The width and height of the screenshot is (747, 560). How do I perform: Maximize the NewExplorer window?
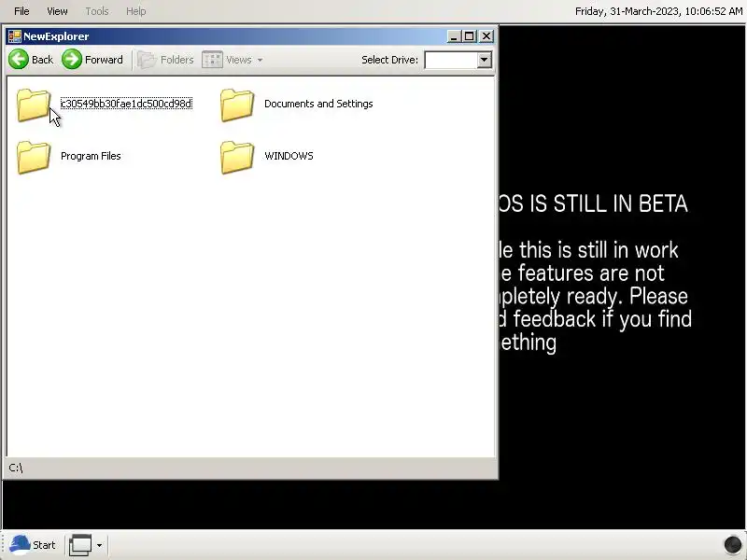tap(470, 36)
